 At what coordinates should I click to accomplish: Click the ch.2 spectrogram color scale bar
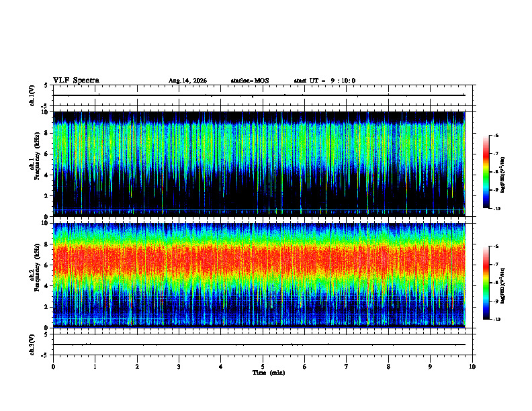pos(486,283)
